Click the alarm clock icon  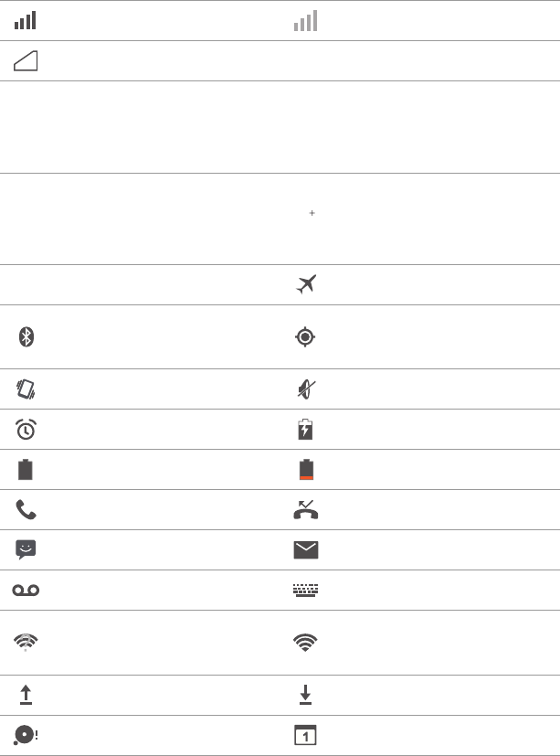coord(26,429)
